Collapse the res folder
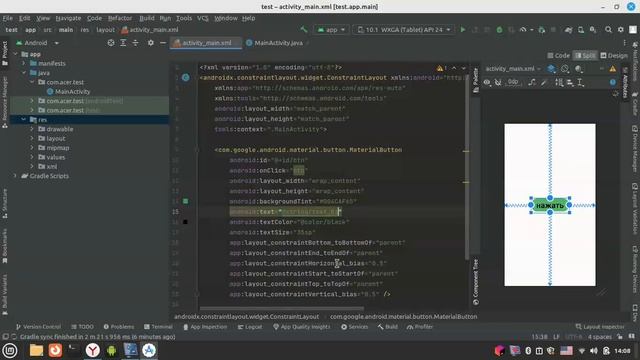Viewport: 640px width, 360px height. [x=24, y=120]
